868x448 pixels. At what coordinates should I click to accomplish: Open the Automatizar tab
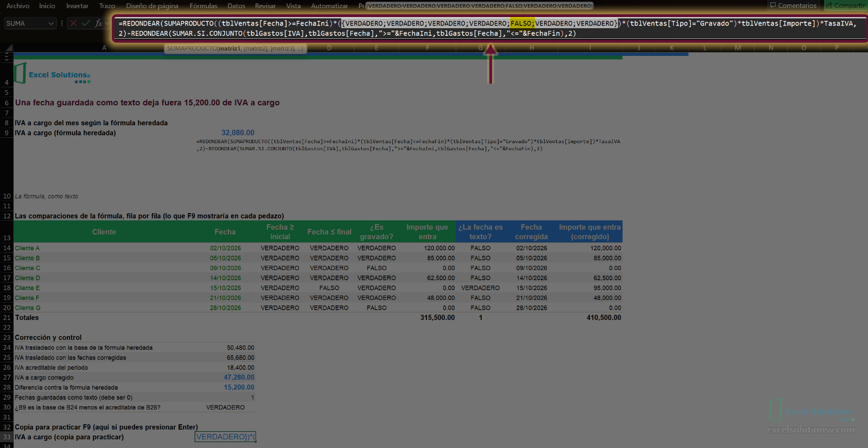[x=329, y=6]
